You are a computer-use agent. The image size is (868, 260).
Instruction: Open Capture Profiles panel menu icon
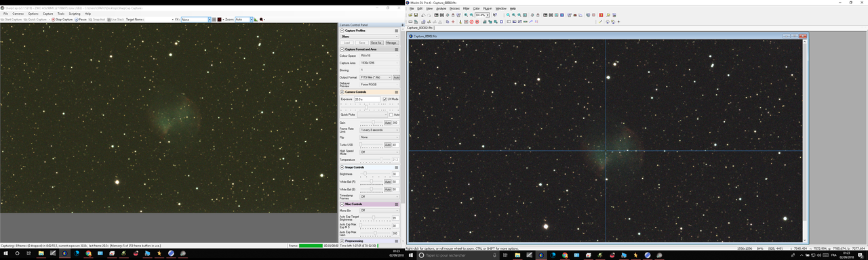click(397, 30)
